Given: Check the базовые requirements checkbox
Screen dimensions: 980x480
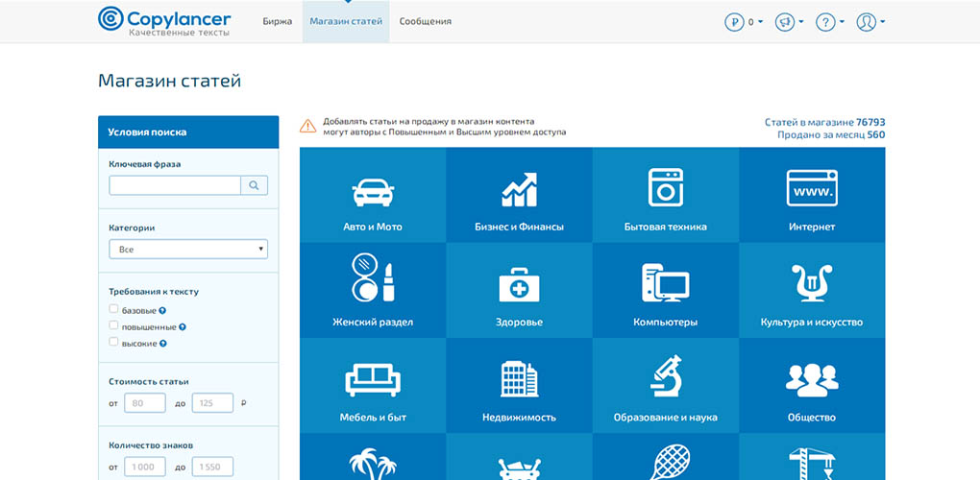Looking at the screenshot, I should pyautogui.click(x=113, y=309).
